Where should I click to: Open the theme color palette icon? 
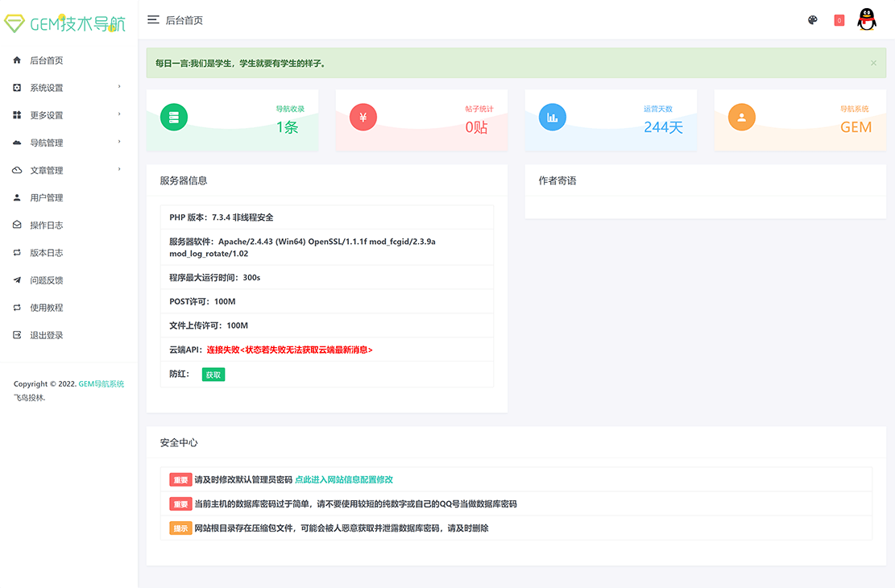813,20
